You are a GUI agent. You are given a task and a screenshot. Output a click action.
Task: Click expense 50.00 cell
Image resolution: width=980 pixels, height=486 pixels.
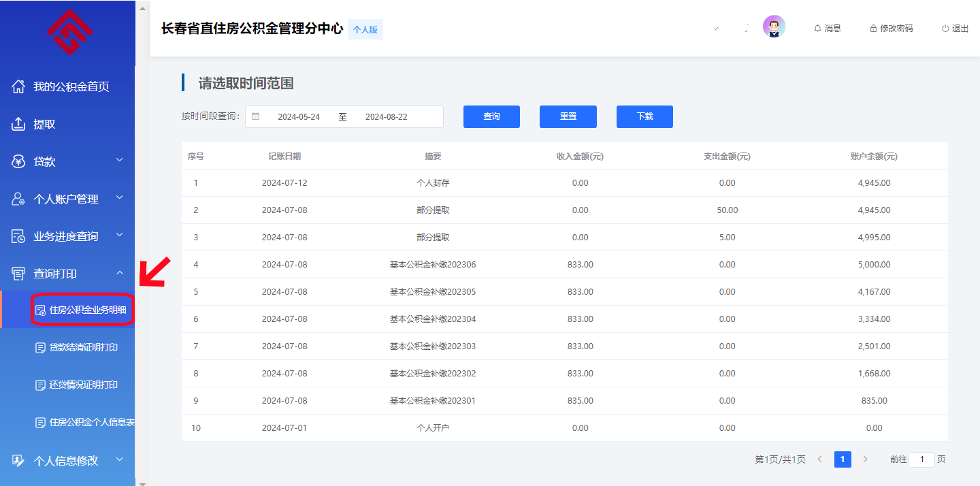tap(727, 210)
